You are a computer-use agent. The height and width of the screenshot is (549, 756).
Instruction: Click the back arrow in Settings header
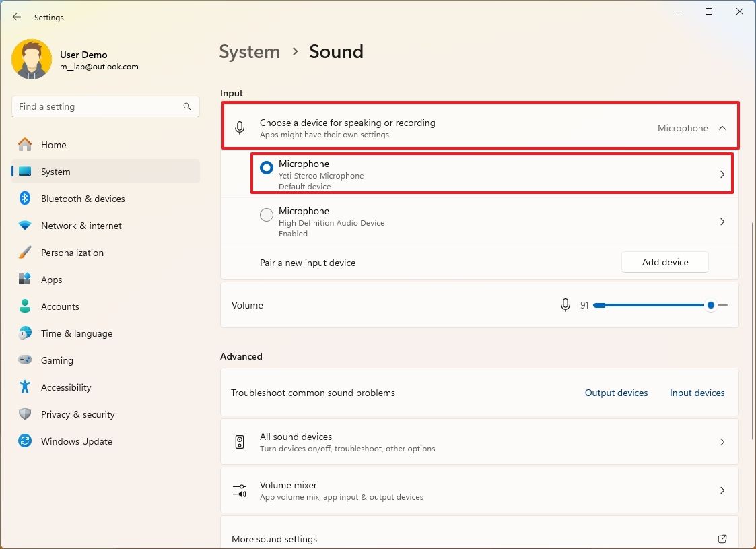pos(17,18)
